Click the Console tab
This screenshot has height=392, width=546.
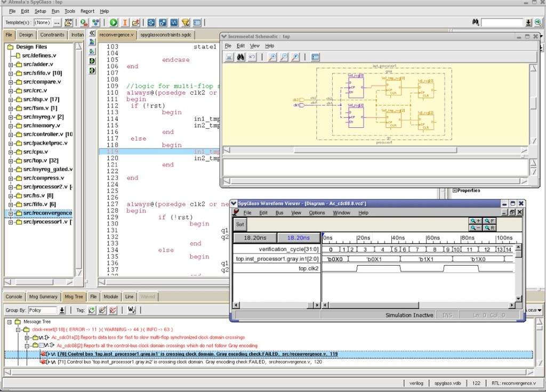13,297
